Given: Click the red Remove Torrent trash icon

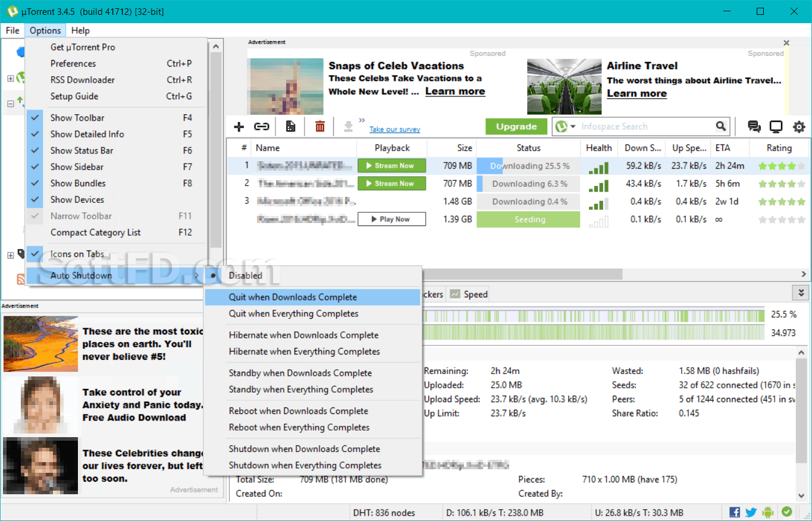Looking at the screenshot, I should 320,126.
